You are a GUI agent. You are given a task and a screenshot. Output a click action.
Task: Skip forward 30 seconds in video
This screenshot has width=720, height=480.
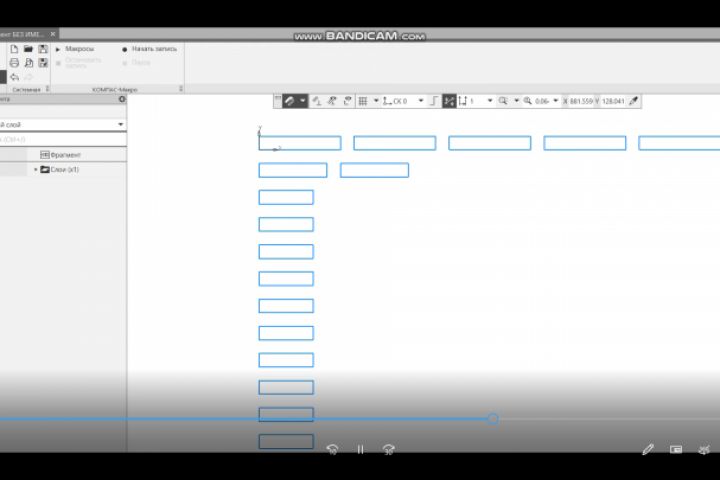tap(388, 449)
